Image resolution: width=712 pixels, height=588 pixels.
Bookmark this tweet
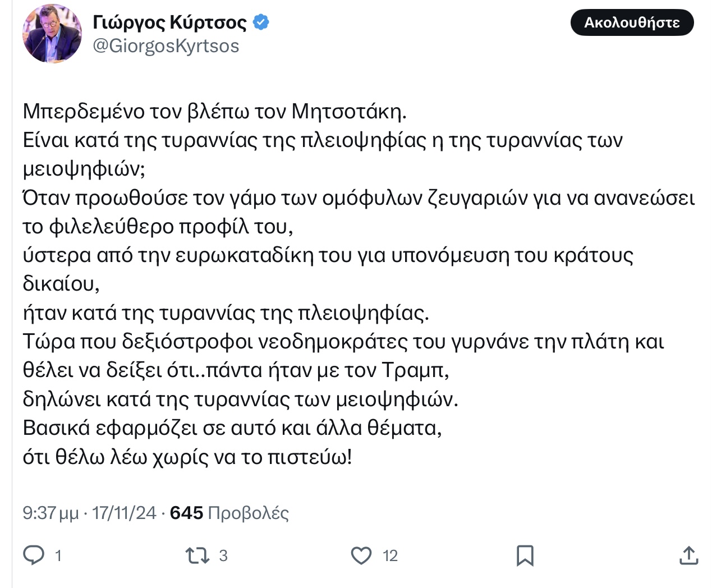point(525,555)
